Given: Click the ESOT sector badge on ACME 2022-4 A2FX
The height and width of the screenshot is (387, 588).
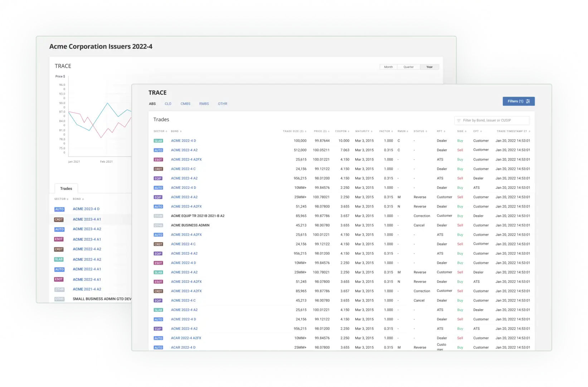Looking at the screenshot, I should [158, 160].
